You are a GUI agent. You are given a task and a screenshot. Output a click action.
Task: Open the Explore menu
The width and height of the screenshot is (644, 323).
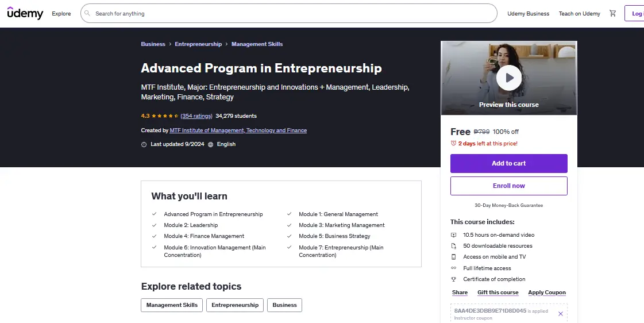click(x=61, y=14)
